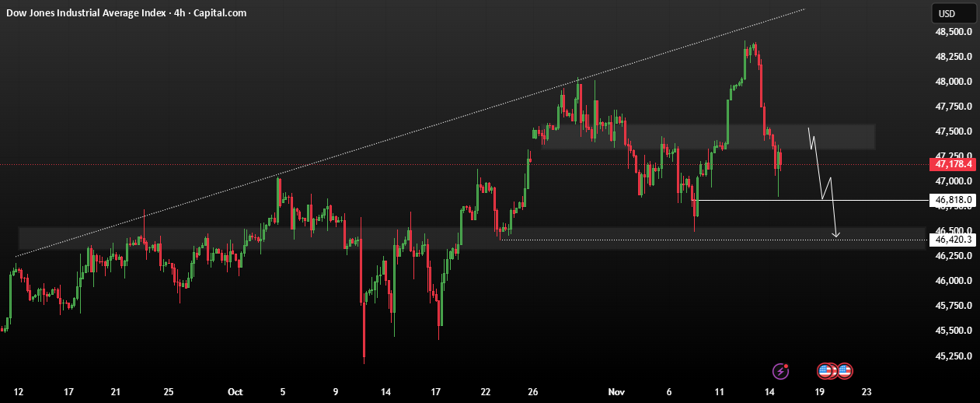The width and height of the screenshot is (980, 403).
Task: Select the red 47,178.4 current price label
Action: [x=952, y=164]
